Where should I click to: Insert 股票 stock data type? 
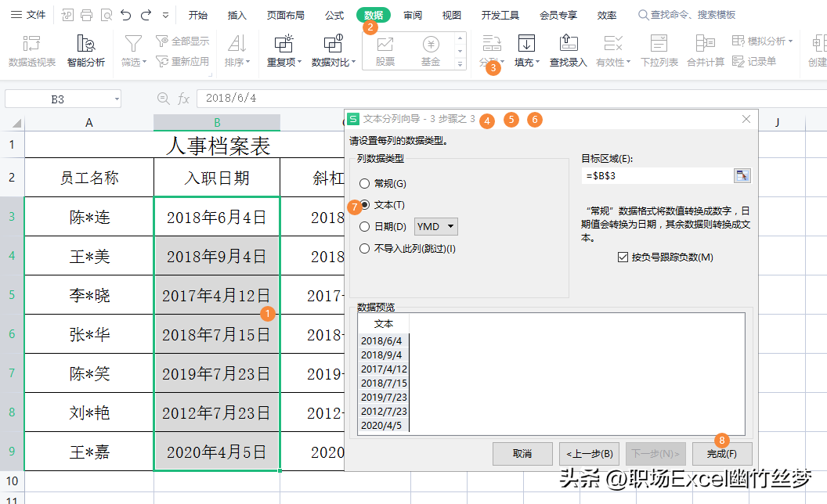(x=385, y=51)
